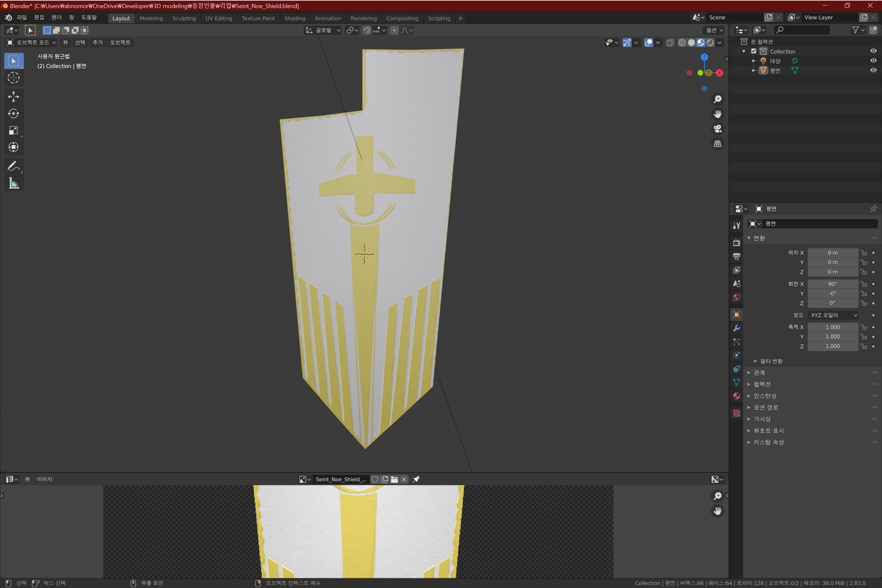882x588 pixels.
Task: Open the World properties tab
Action: 736,297
